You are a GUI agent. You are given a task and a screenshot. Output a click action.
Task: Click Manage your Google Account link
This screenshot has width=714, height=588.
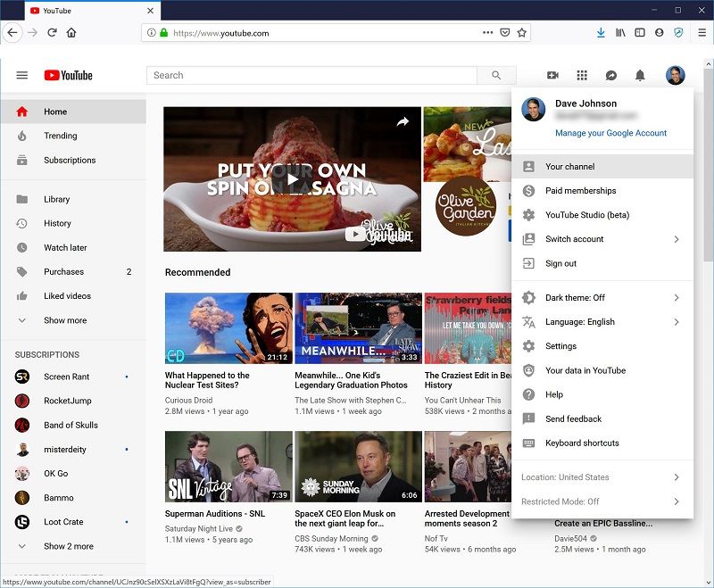coord(610,133)
